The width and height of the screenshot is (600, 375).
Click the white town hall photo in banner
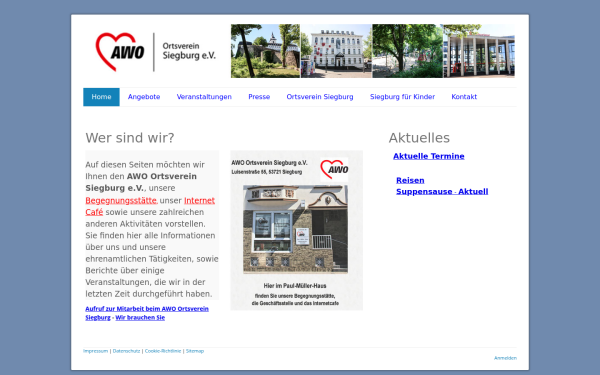coord(336,51)
